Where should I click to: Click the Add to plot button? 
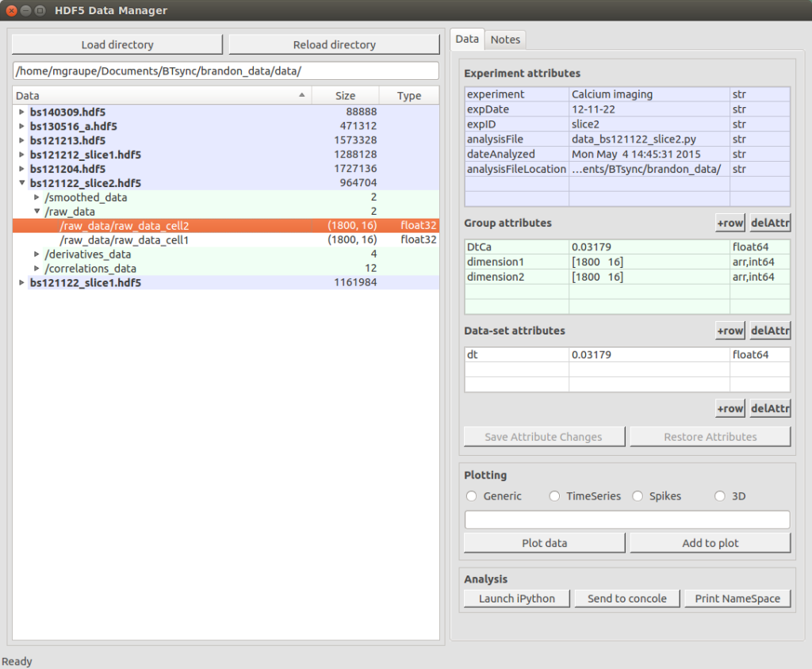click(x=710, y=543)
